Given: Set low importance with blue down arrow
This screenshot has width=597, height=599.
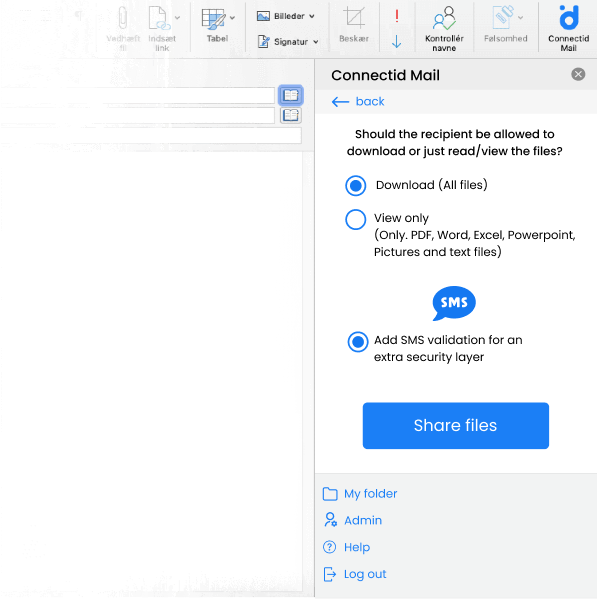Looking at the screenshot, I should (x=396, y=41).
